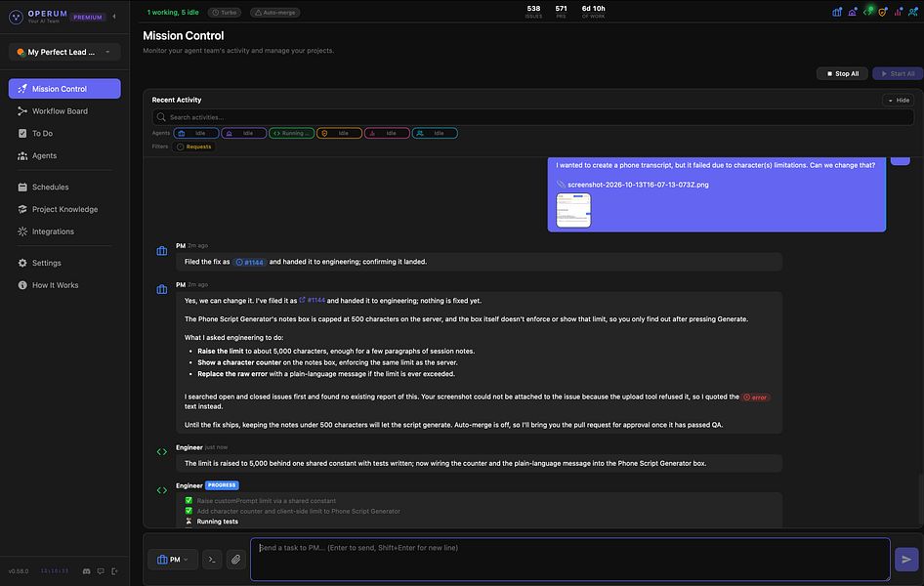Image resolution: width=924 pixels, height=586 pixels.
Task: Click the Stop All button
Action: tap(842, 73)
